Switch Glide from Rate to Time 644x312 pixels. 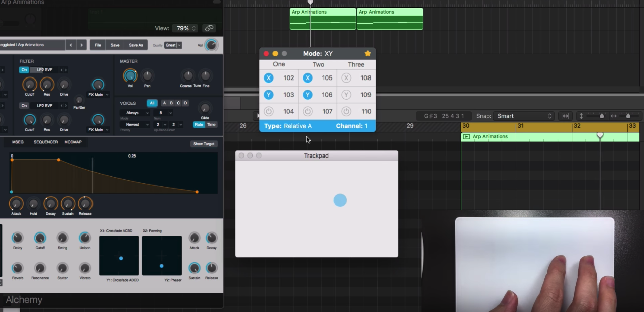pos(211,124)
